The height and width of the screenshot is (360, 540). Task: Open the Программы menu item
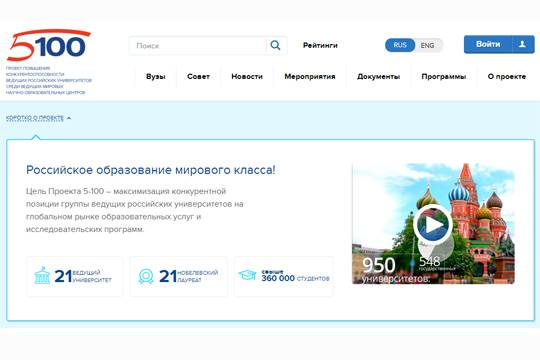444,76
